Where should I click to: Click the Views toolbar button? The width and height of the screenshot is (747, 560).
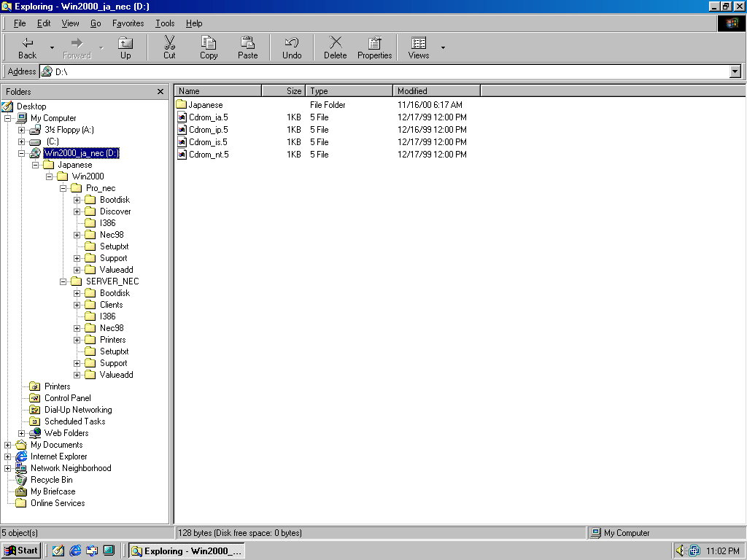click(419, 47)
